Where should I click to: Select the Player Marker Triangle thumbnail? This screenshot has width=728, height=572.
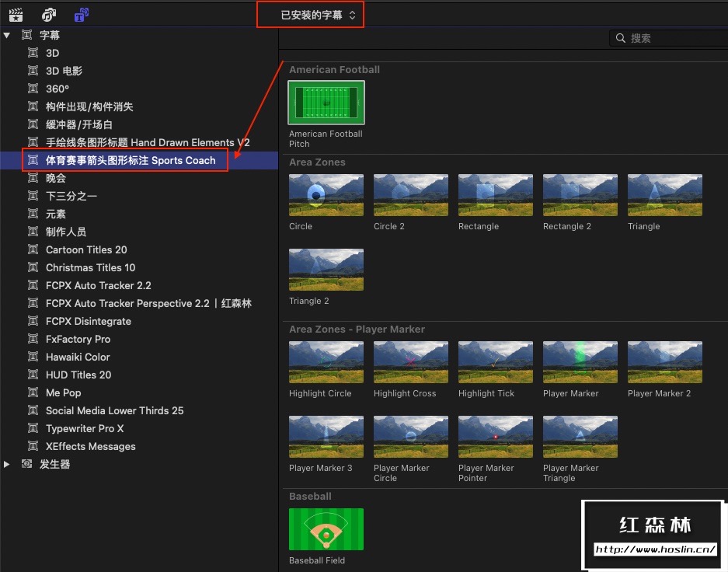[580, 437]
